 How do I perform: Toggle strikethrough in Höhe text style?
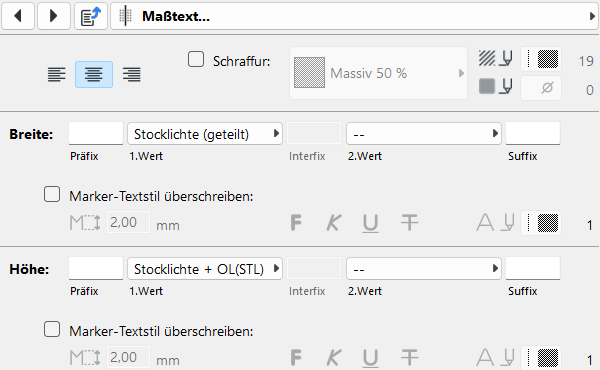tap(409, 357)
